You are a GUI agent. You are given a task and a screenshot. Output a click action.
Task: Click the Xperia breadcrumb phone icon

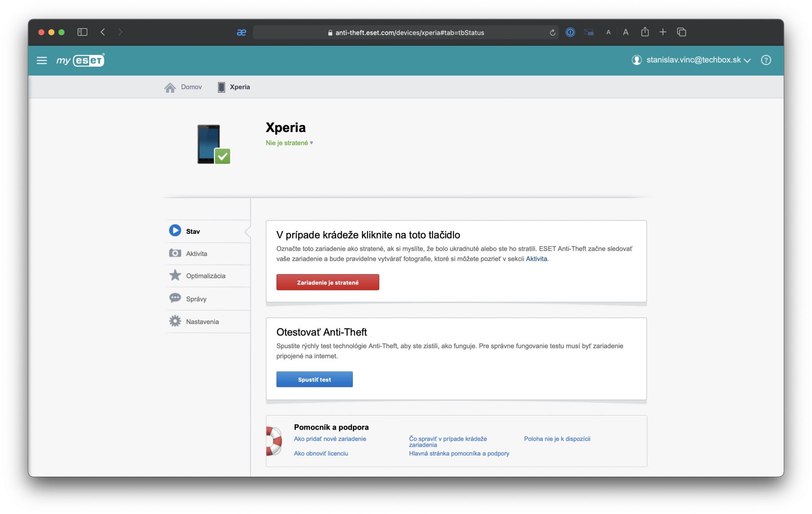(221, 87)
